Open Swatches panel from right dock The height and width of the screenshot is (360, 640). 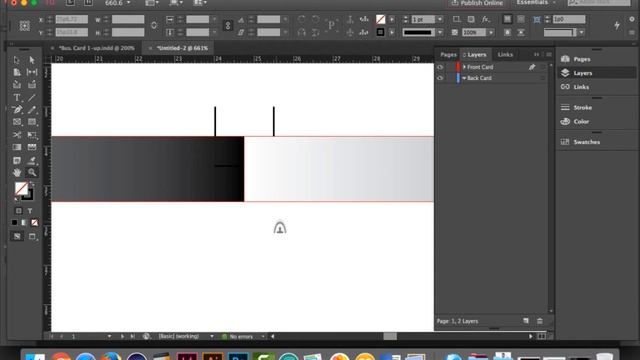[587, 142]
